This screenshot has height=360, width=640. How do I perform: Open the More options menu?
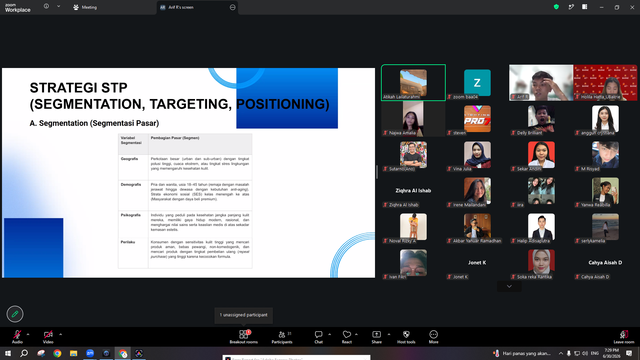click(433, 337)
